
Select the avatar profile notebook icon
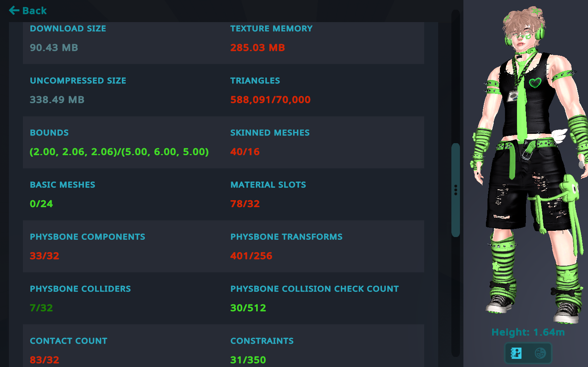tap(516, 353)
